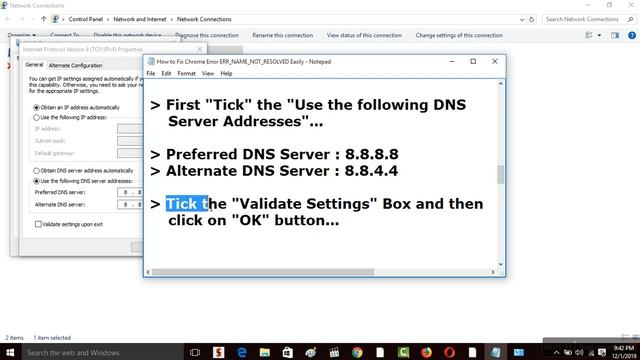Click the Notepad scroll right arrow

click(x=493, y=272)
